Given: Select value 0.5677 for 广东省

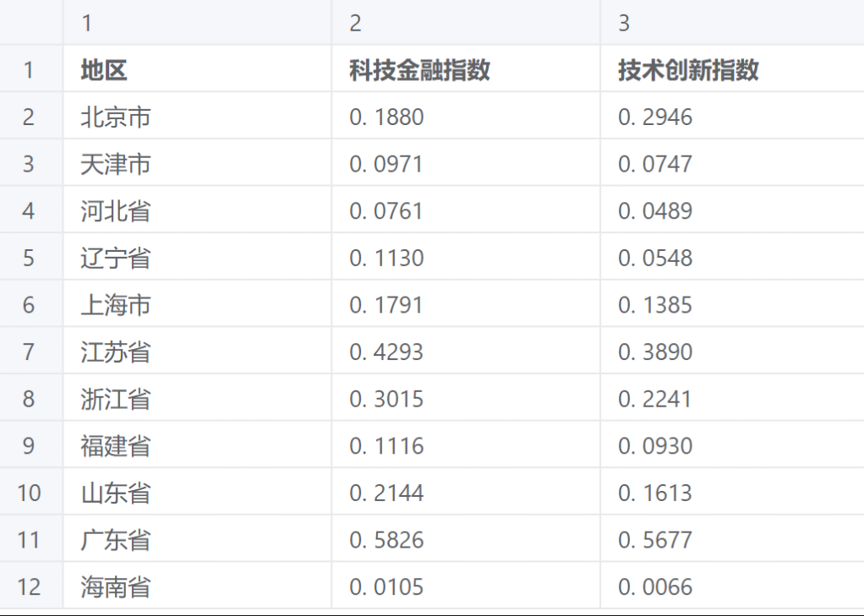Looking at the screenshot, I should 655,539.
